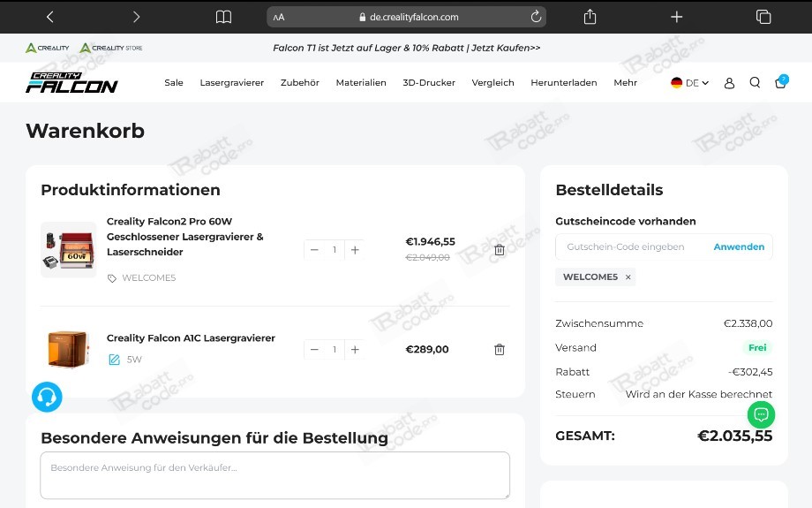Click the €2.338,00 Zwischensumme value
Image resolution: width=812 pixels, height=508 pixels.
pos(748,323)
